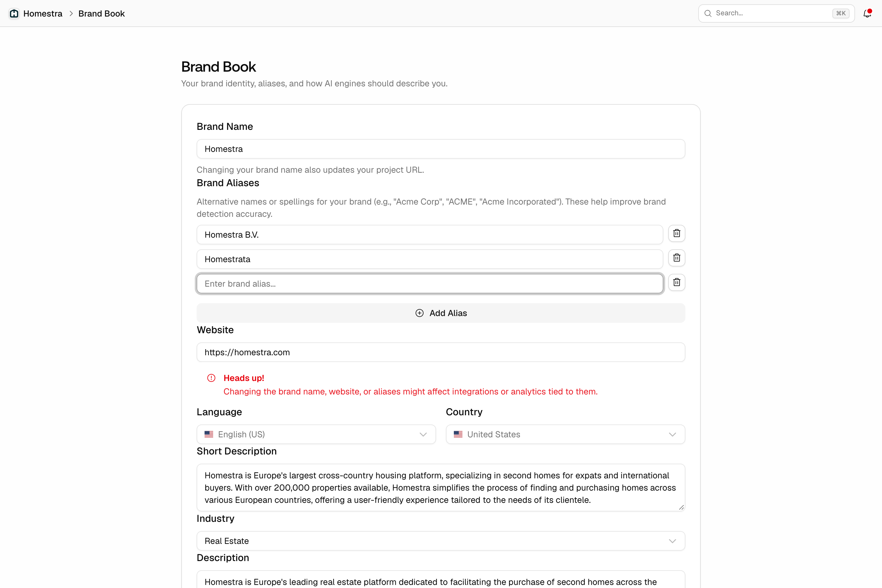
Task: Click the Homestrata alias field
Action: 430,259
